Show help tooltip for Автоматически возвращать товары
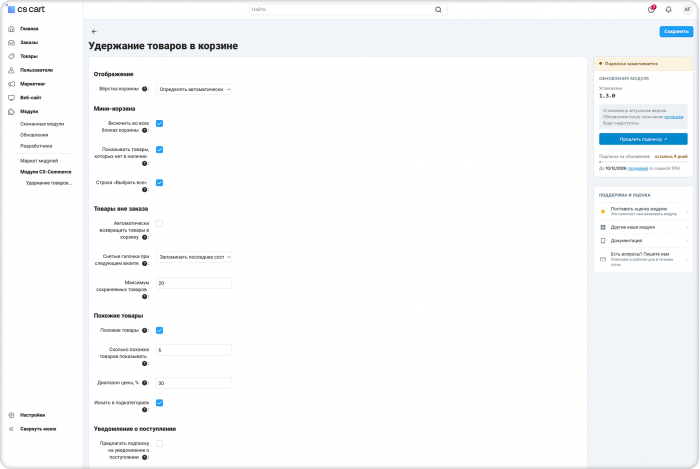The height and width of the screenshot is (469, 700). [145, 237]
